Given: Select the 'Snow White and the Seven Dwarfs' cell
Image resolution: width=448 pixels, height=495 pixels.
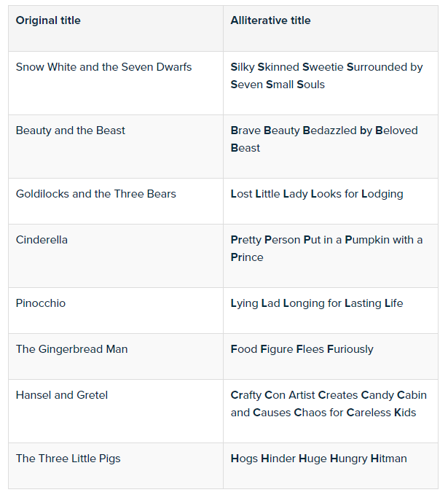Looking at the screenshot, I should tap(103, 67).
